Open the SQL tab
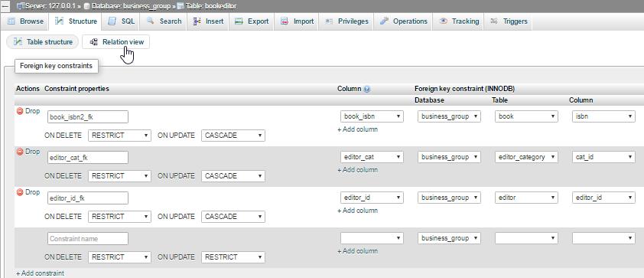The image size is (644, 278). (121, 21)
